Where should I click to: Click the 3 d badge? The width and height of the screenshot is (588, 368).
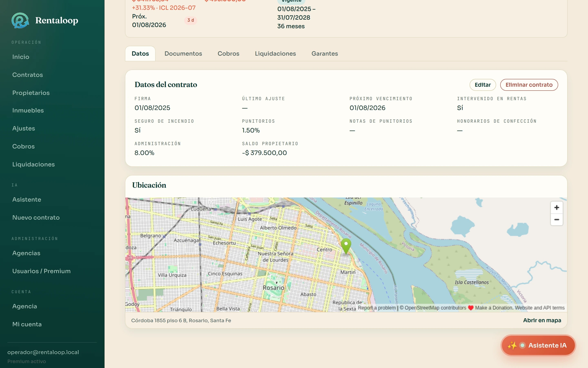190,20
